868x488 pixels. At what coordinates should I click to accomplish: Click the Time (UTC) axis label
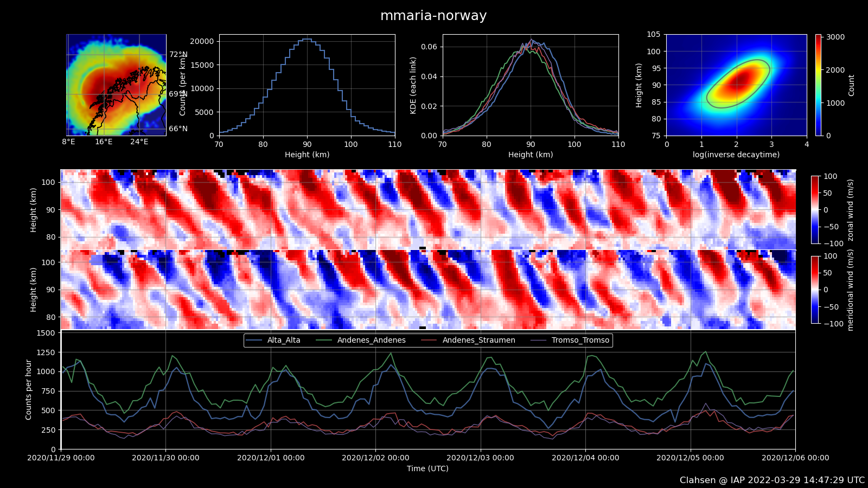tap(428, 468)
